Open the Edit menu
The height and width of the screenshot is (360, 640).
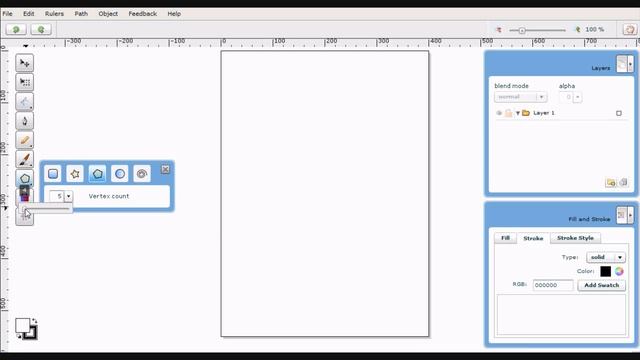(x=29, y=13)
